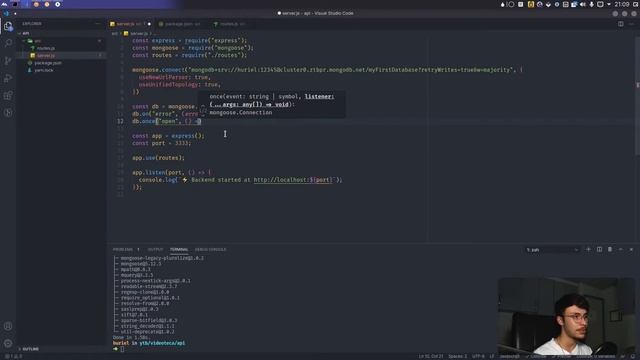Open package.json in the Explorer tree
The height and width of the screenshot is (360, 640).
pos(48,63)
